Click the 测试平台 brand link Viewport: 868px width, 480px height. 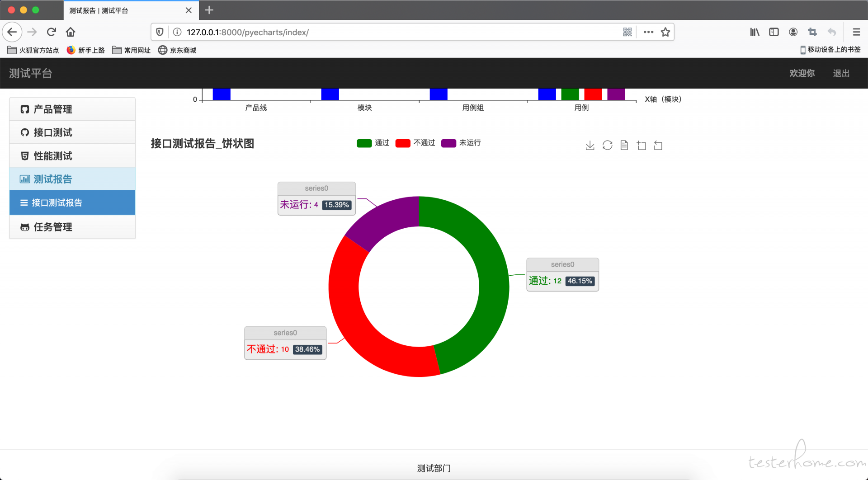point(31,73)
